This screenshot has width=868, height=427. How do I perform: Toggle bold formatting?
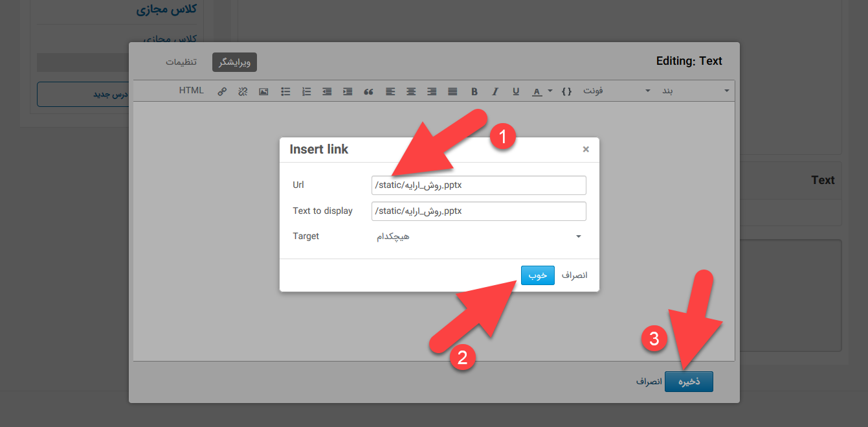pyautogui.click(x=474, y=91)
